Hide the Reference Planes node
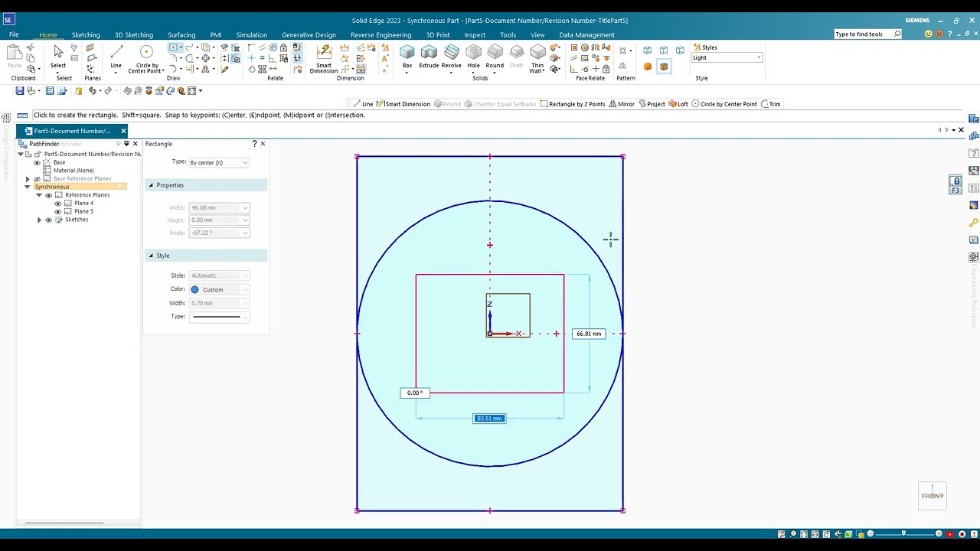This screenshot has width=980, height=551. (x=48, y=195)
